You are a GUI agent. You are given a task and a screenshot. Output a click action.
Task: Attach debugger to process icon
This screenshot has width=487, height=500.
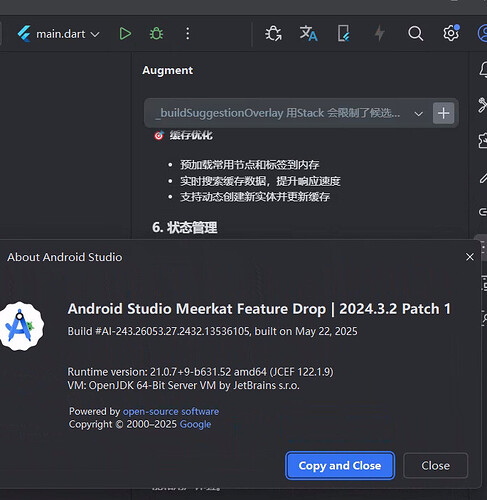[273, 34]
